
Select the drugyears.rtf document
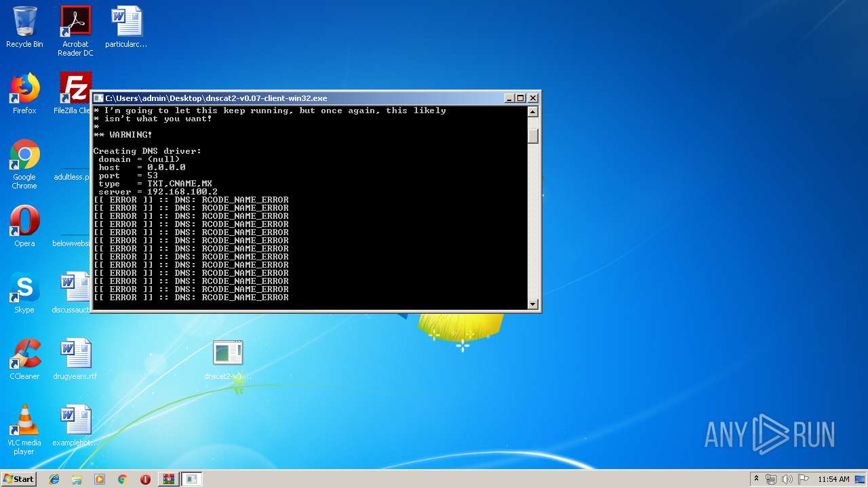(x=75, y=359)
